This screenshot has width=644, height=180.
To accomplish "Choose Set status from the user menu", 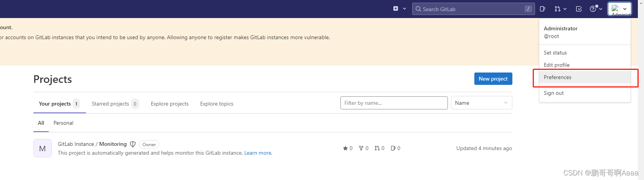I will point(585,53).
